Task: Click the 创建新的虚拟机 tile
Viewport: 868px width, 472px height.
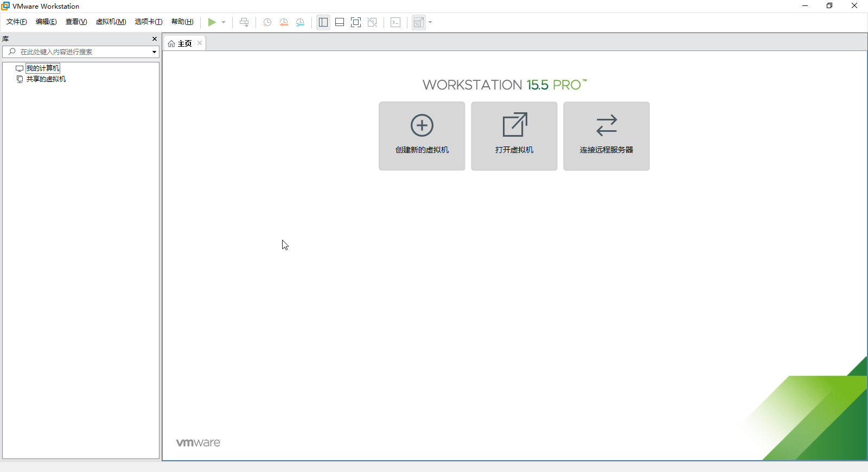Action: [x=422, y=136]
